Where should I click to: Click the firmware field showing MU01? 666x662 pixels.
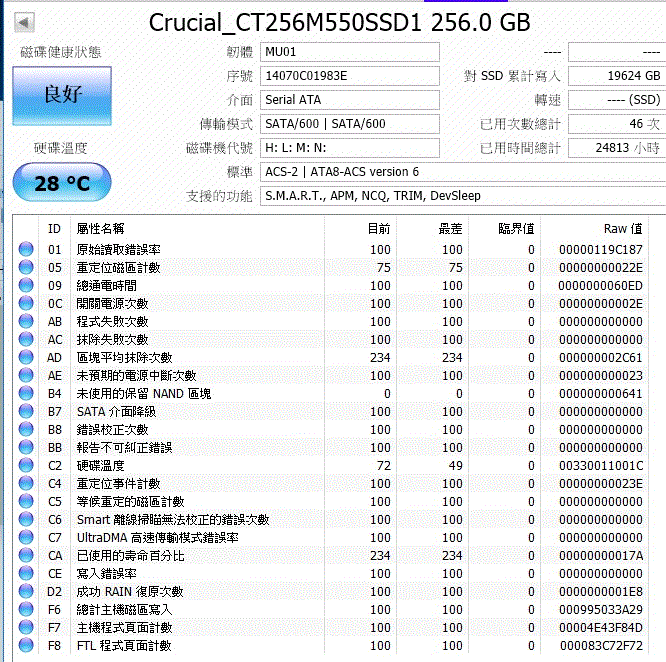tap(350, 52)
